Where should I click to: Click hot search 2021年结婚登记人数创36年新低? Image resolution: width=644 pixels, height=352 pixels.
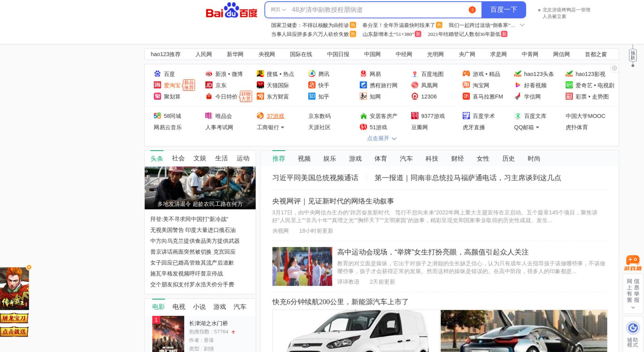[464, 34]
